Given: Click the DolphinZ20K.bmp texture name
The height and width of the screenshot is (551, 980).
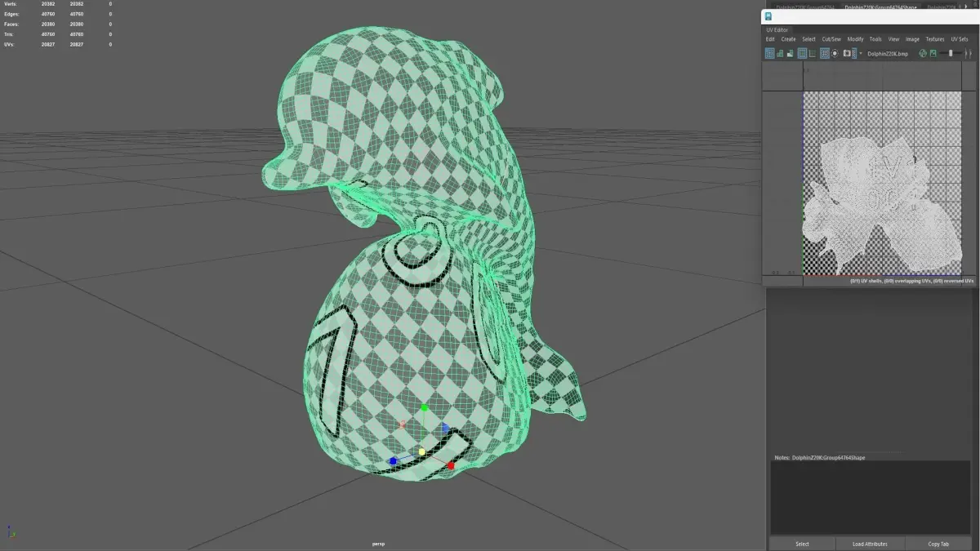Looking at the screenshot, I should [888, 54].
